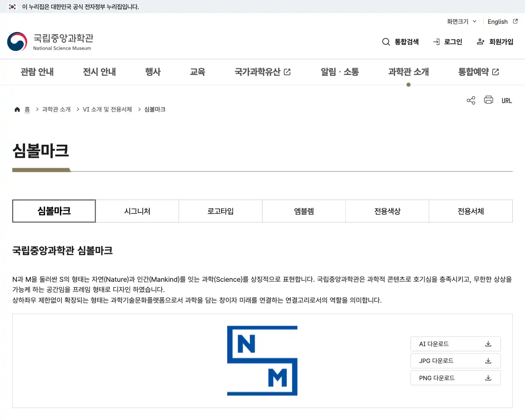Viewport: 525px width, 420px height.
Task: Click the home icon in the breadcrumb
Action: 17,109
